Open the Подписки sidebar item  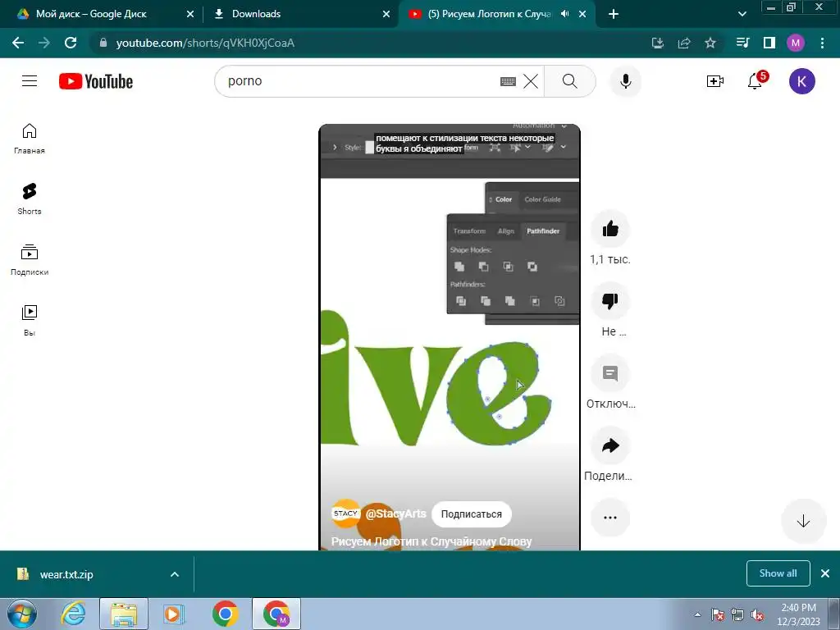point(30,260)
